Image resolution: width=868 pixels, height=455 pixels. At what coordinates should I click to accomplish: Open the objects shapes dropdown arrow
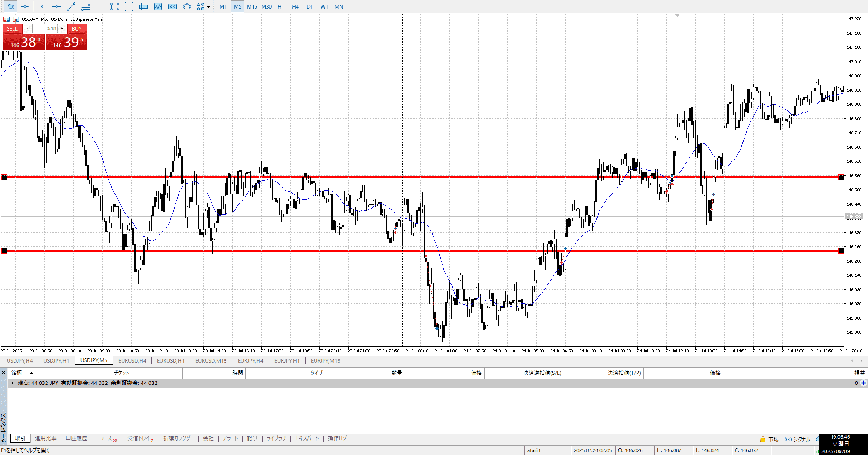coord(208,7)
